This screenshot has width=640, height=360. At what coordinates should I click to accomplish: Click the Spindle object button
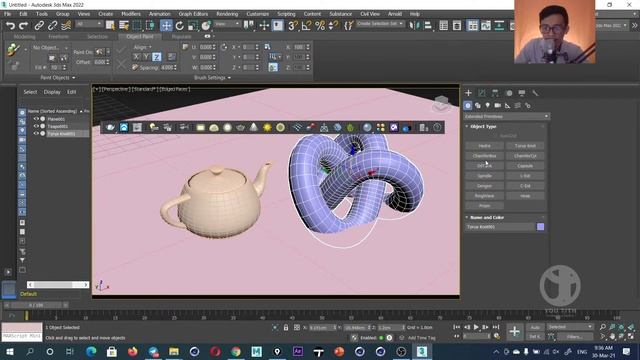point(484,176)
